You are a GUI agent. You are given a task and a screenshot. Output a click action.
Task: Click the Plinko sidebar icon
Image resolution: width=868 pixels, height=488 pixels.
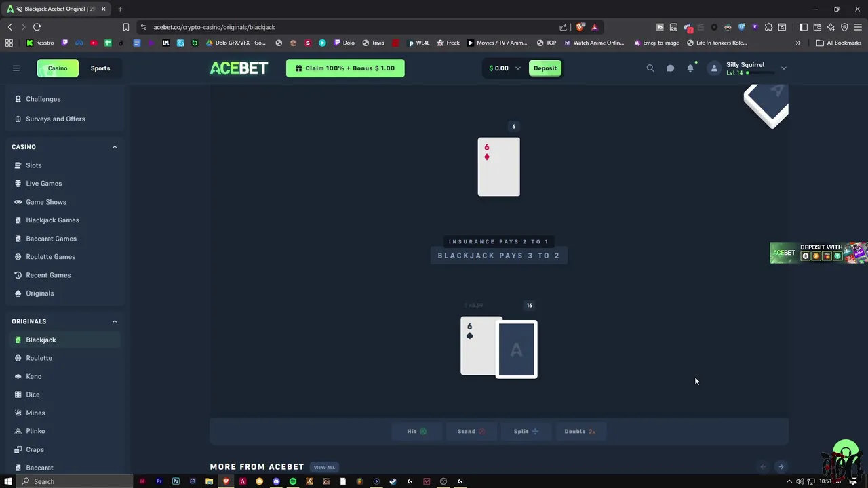(18, 431)
